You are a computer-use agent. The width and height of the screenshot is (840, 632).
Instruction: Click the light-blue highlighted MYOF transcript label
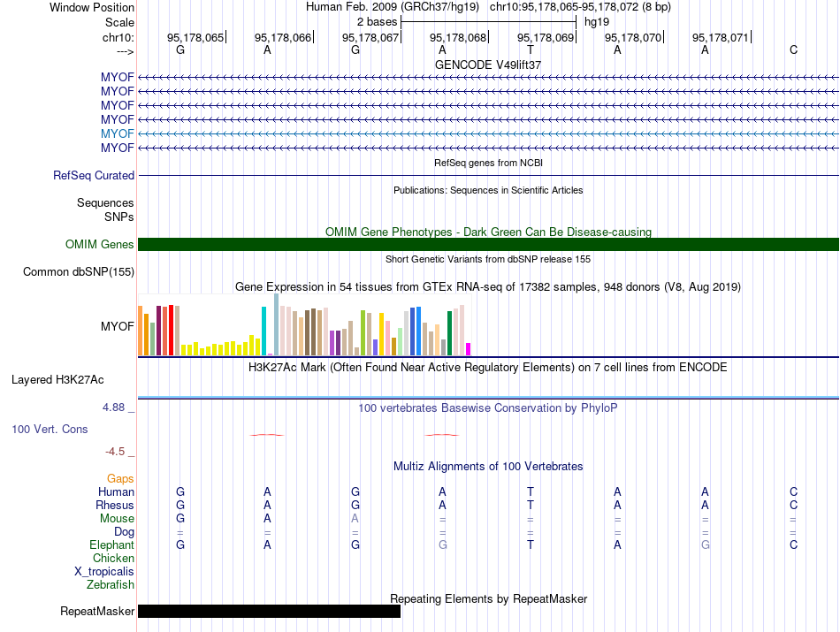pos(118,133)
